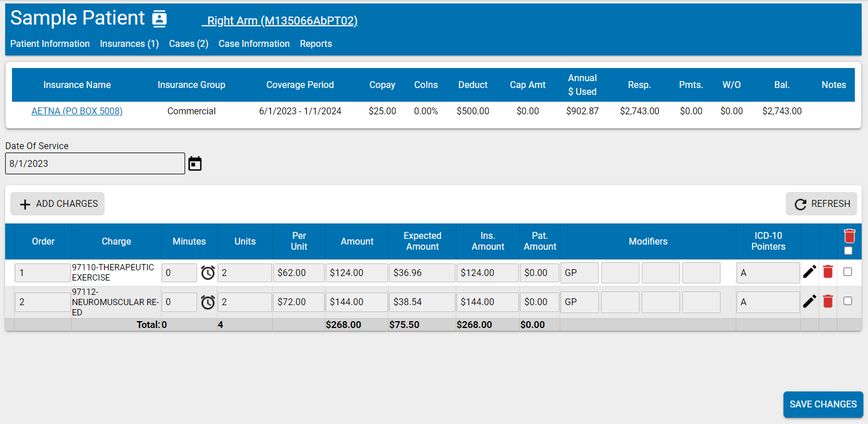This screenshot has height=424, width=868.
Task: Click the timer icon for 97112 charge
Action: click(x=208, y=302)
